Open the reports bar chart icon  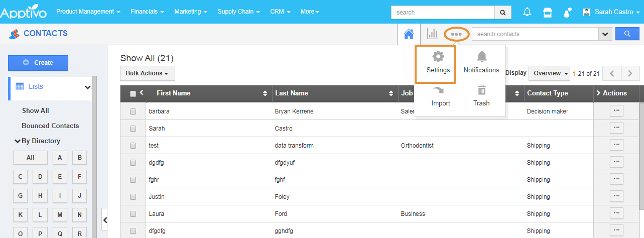[x=432, y=34]
